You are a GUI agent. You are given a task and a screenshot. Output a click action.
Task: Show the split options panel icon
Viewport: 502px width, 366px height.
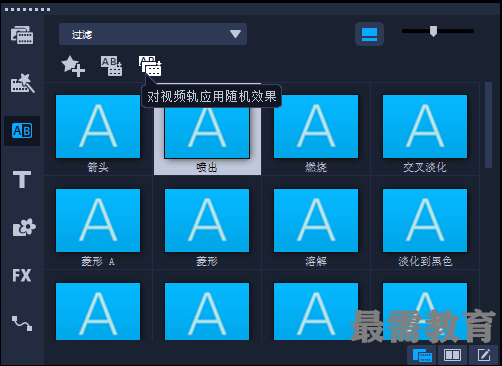[452, 355]
